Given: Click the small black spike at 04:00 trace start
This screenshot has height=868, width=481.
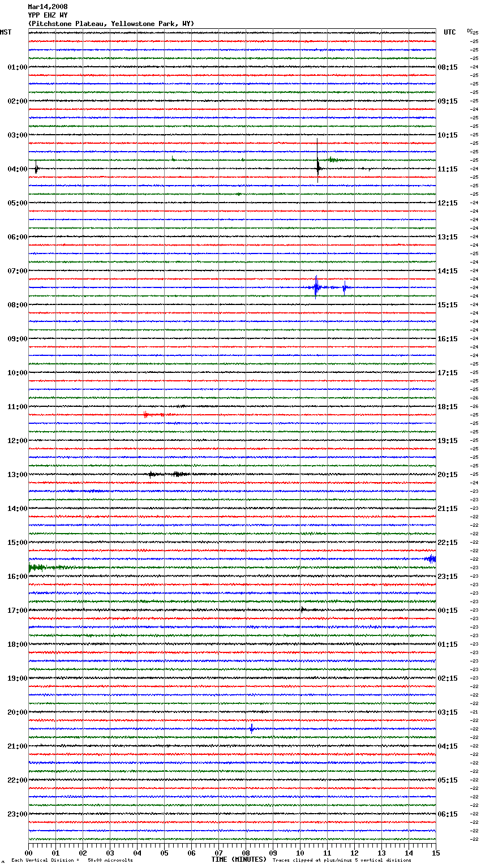Looking at the screenshot, I should 36,168.
